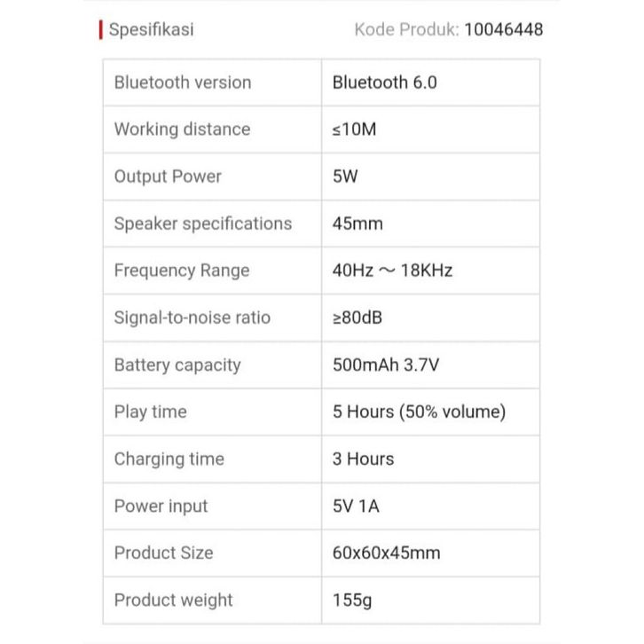This screenshot has height=644, width=644.
Task: Click the Working distance row label
Action: pyautogui.click(x=182, y=130)
